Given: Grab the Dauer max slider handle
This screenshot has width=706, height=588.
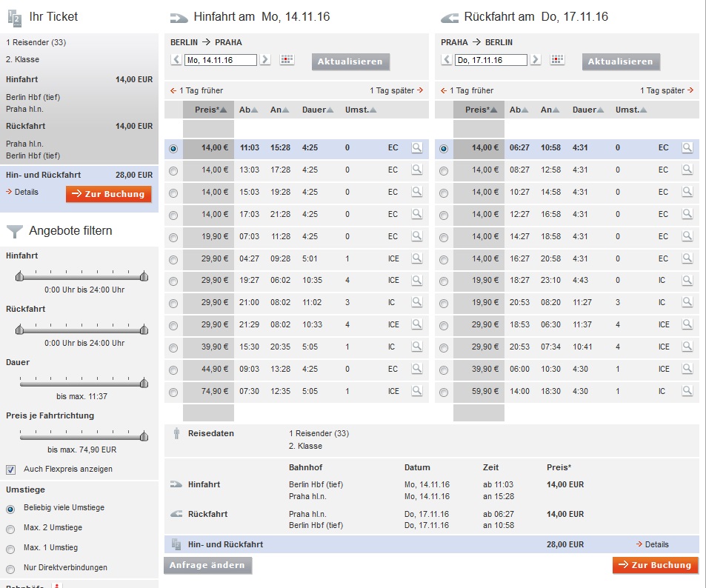Looking at the screenshot, I should coord(144,383).
